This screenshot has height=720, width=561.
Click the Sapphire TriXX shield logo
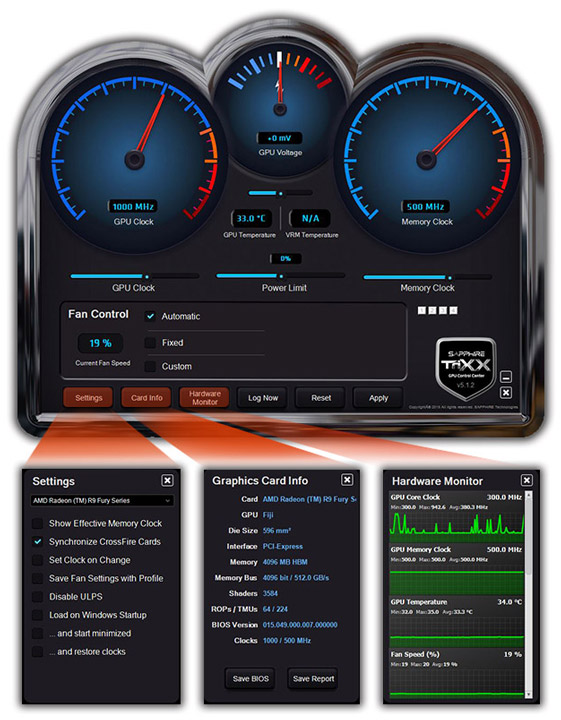(x=466, y=368)
